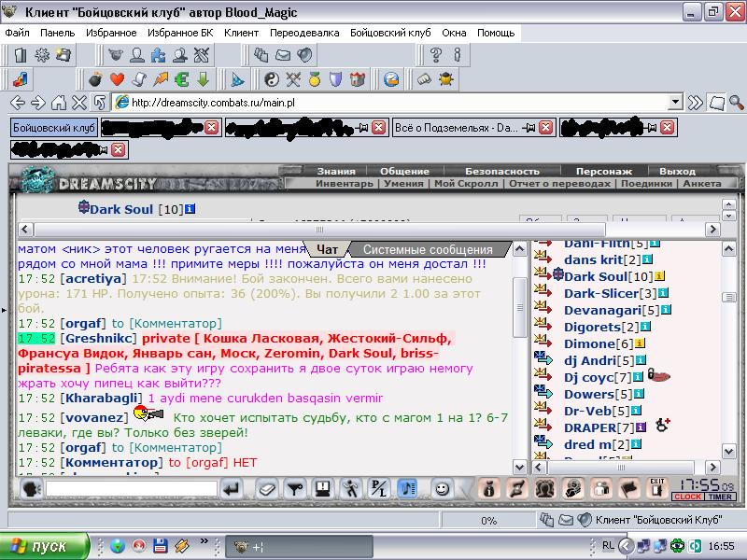
Task: Click the browser back arrow
Action: coord(18,103)
